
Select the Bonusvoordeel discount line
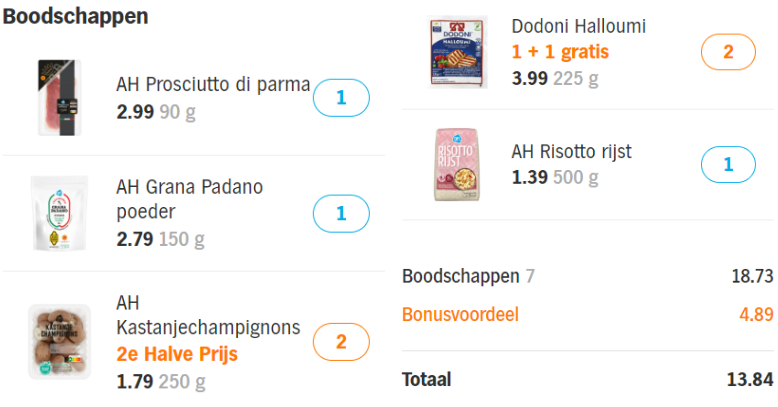(588, 314)
